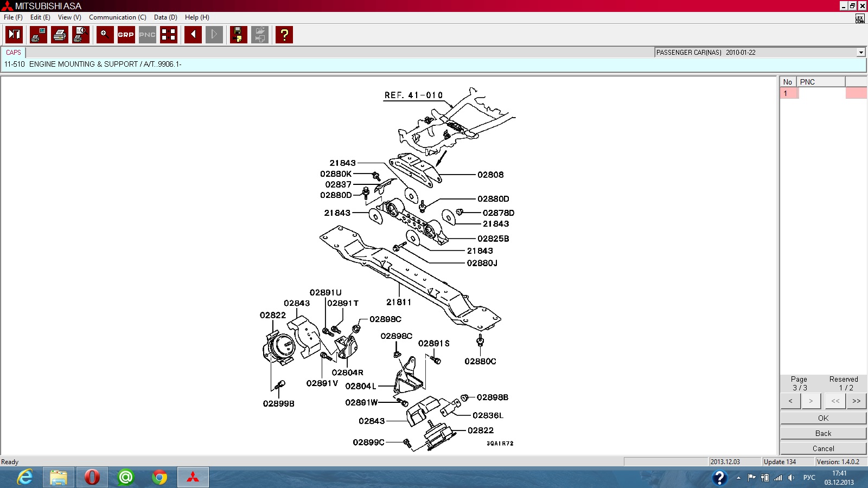Open Google Chrome from the taskbar

coord(159,477)
